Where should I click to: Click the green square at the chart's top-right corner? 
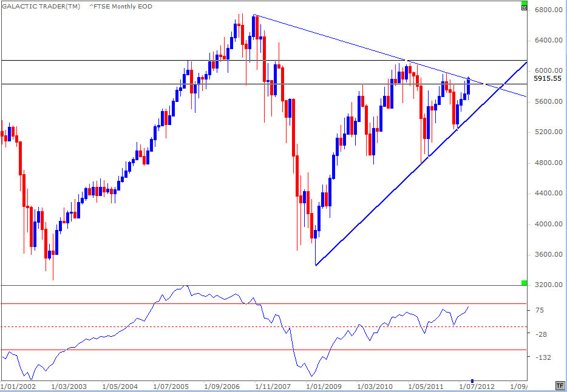click(524, 3)
